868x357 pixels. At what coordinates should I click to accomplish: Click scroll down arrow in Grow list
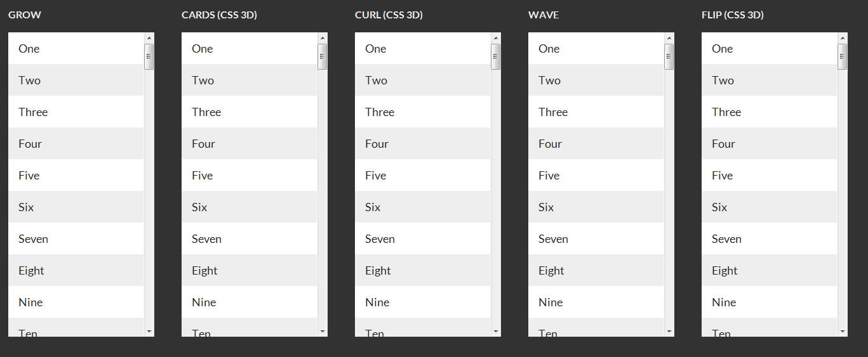pos(149,331)
